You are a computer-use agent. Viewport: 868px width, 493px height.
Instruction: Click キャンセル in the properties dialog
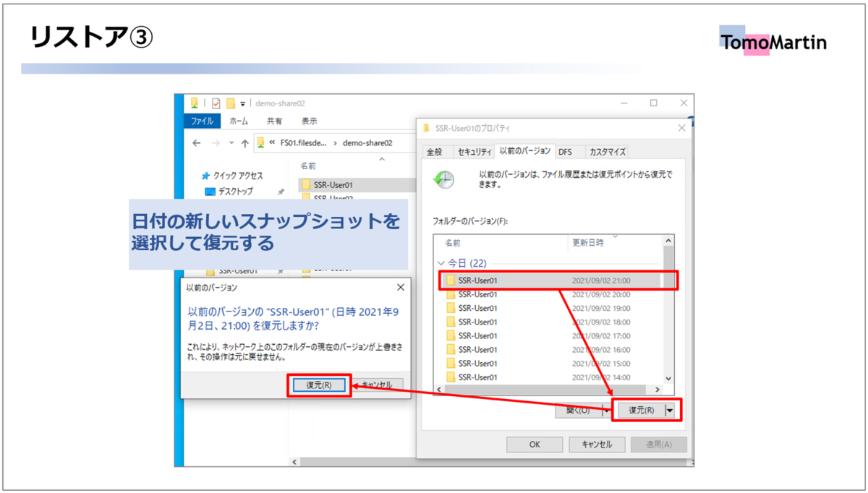[x=597, y=445]
